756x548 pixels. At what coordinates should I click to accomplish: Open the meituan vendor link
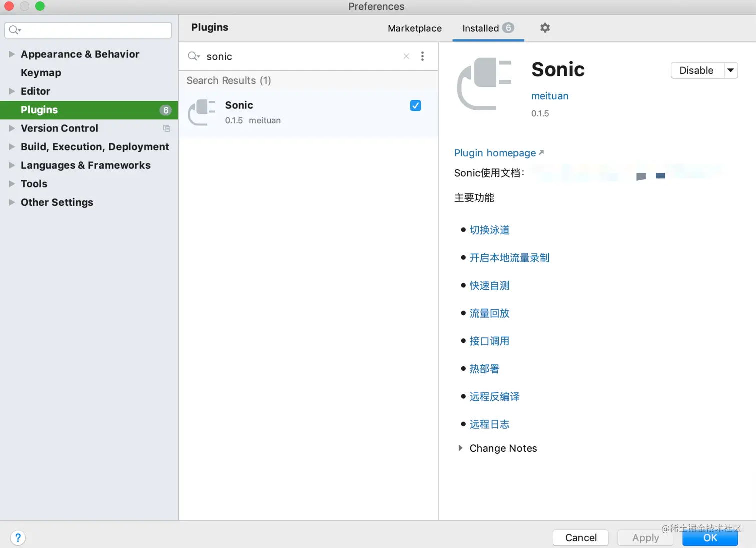tap(550, 96)
